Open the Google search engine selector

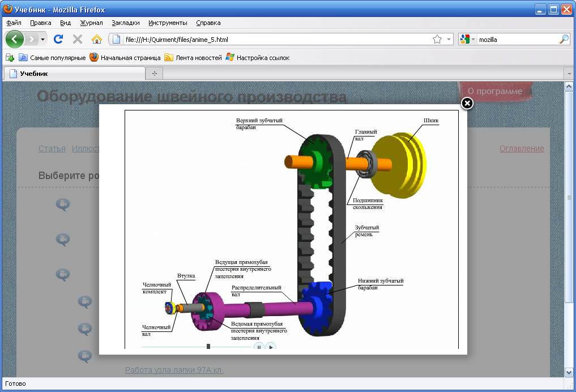pyautogui.click(x=468, y=39)
